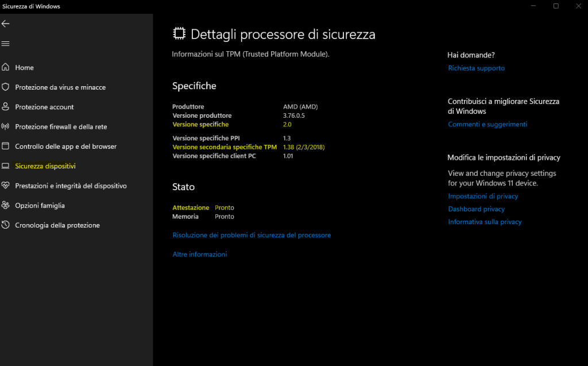Image resolution: width=588 pixels, height=366 pixels.
Task: Click the Home house icon
Action: coord(6,67)
